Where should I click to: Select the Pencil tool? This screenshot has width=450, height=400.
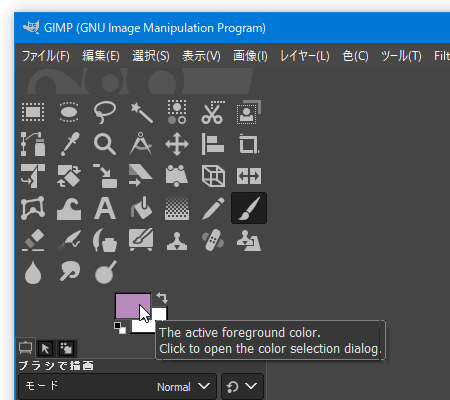tap(213, 208)
